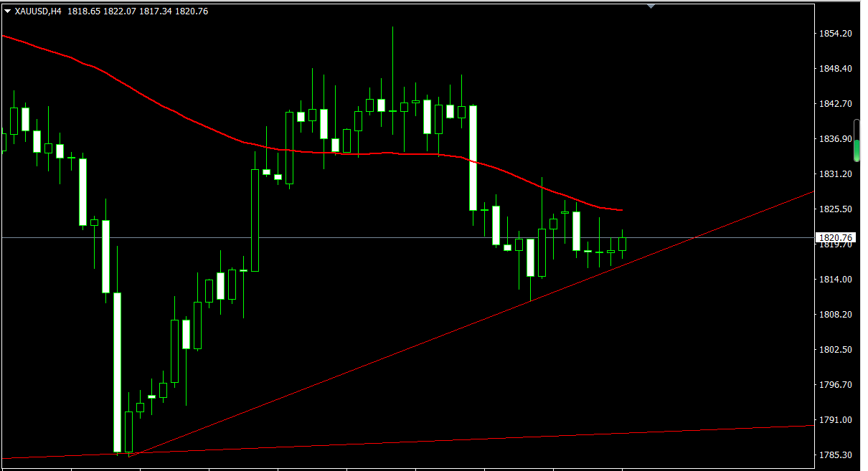Click the 1854.20 price scale label
Viewport: 868px width, 471px height.
pyautogui.click(x=835, y=34)
